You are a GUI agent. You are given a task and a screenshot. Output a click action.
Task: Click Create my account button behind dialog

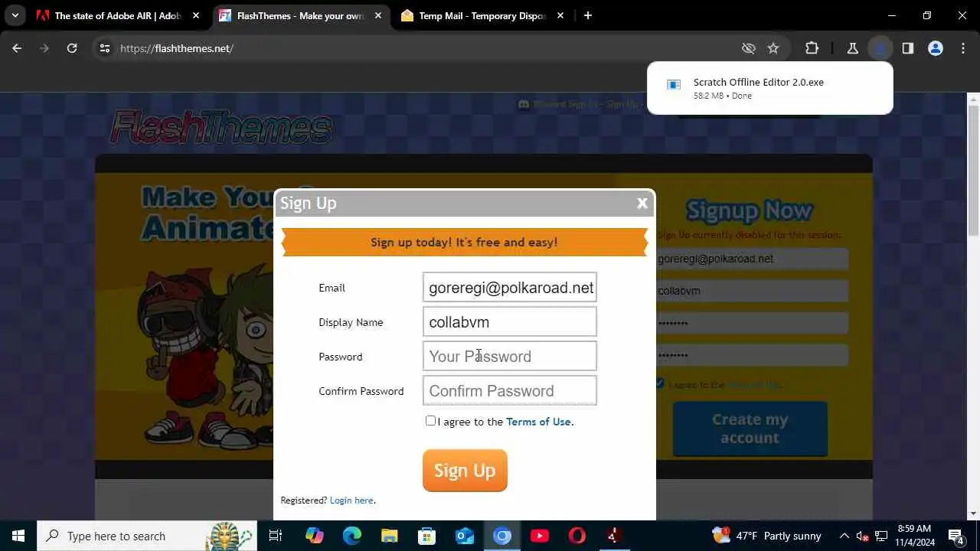point(750,429)
